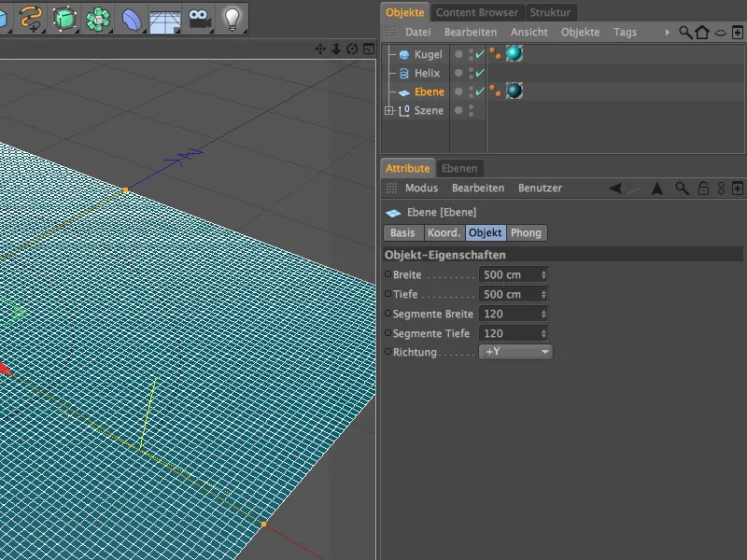747x560 pixels.
Task: Switch to the Struktur tab
Action: [550, 12]
